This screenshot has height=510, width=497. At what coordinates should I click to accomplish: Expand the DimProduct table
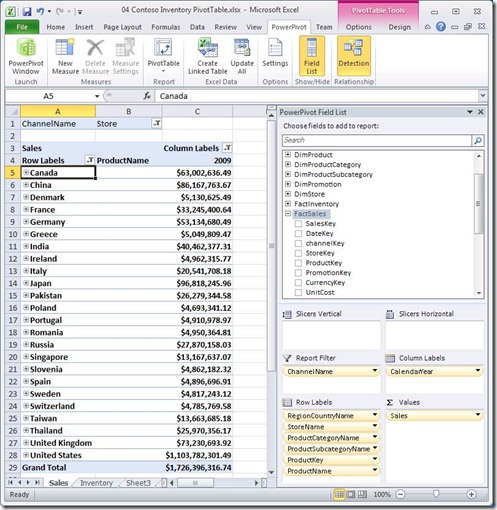(288, 155)
